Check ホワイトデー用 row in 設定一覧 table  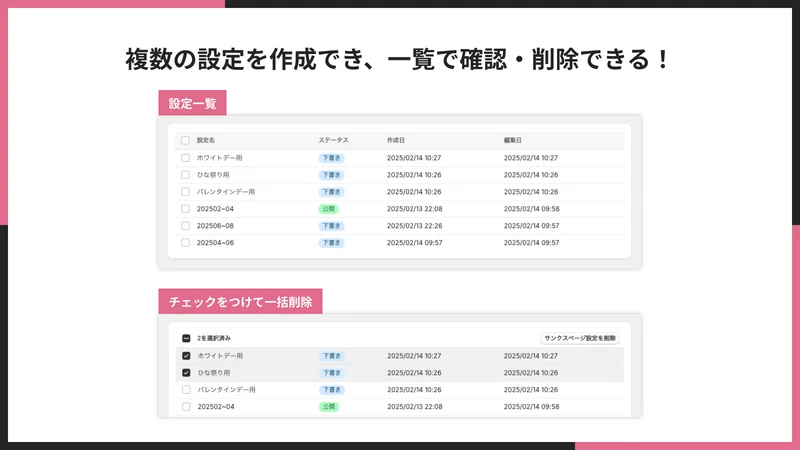(185, 158)
